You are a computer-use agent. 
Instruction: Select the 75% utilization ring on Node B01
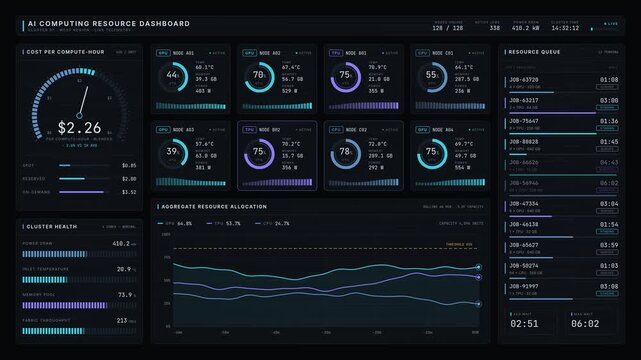click(346, 77)
